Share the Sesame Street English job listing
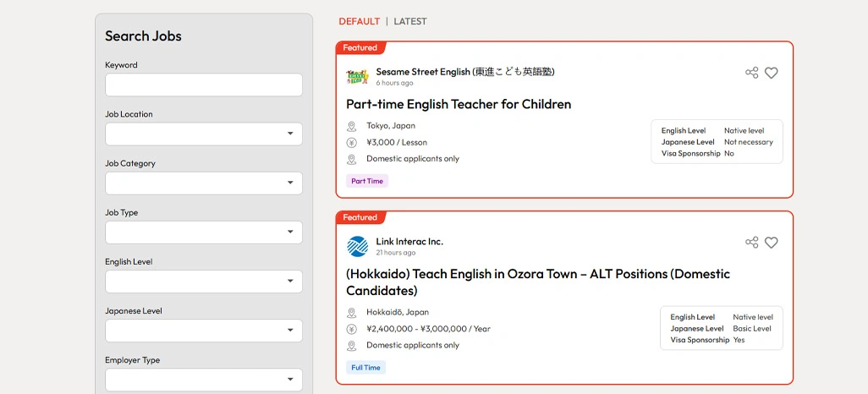The image size is (868, 394). (751, 73)
